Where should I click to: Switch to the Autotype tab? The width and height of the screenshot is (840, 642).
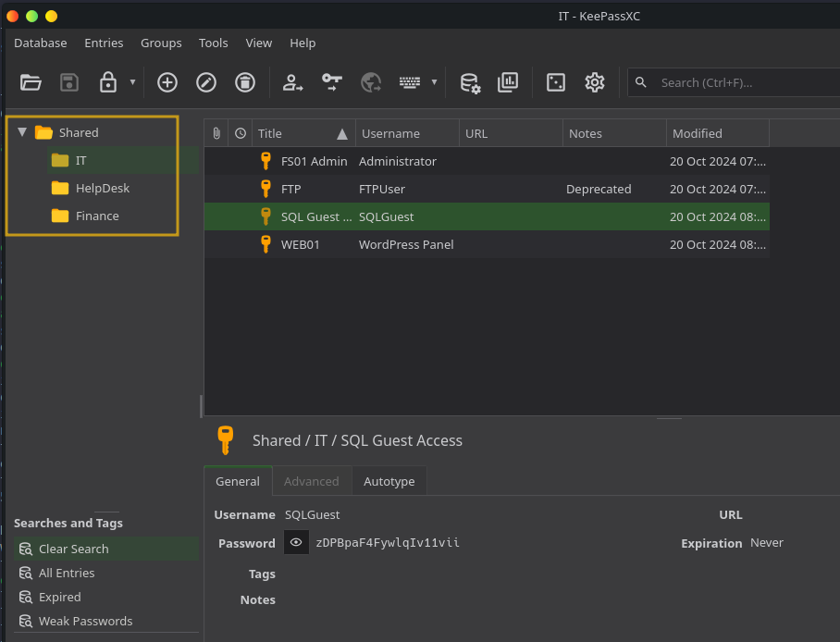click(x=389, y=481)
